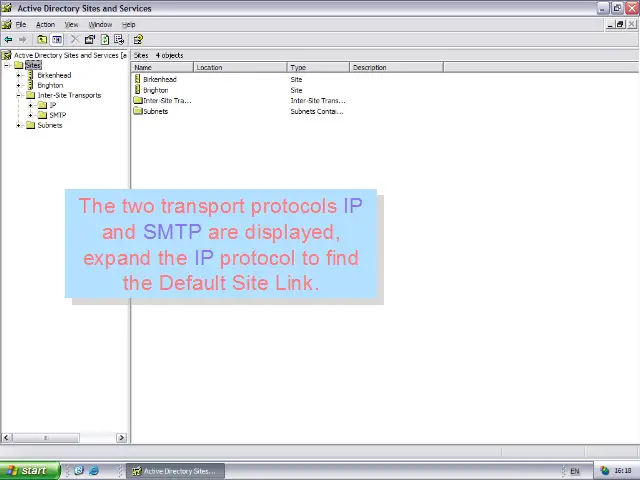Open the Help menu
Viewport: 640px width, 480px height.
pos(129,24)
